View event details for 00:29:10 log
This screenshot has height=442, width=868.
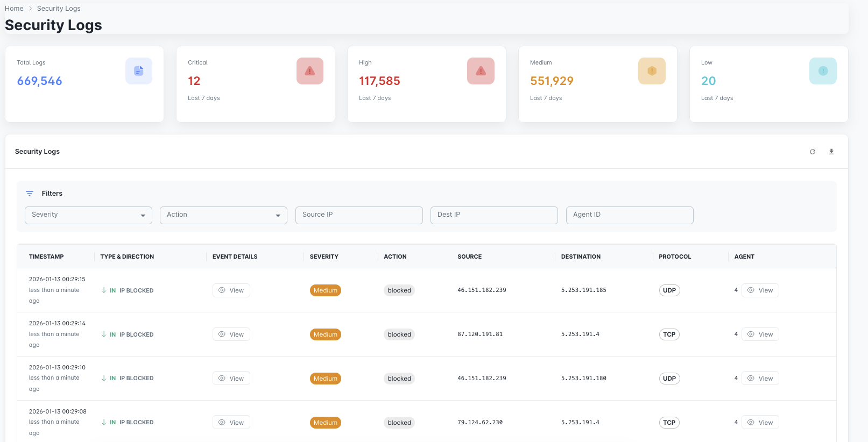231,379
